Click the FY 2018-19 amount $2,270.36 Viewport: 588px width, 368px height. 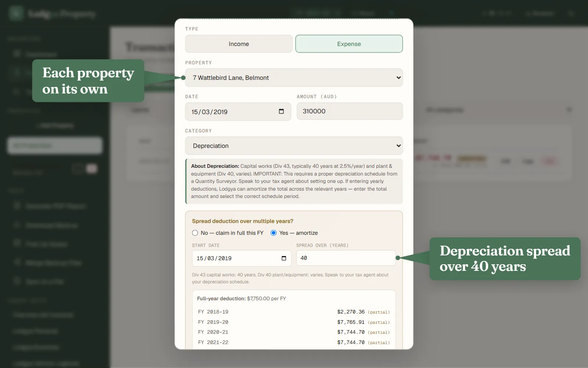coord(351,312)
